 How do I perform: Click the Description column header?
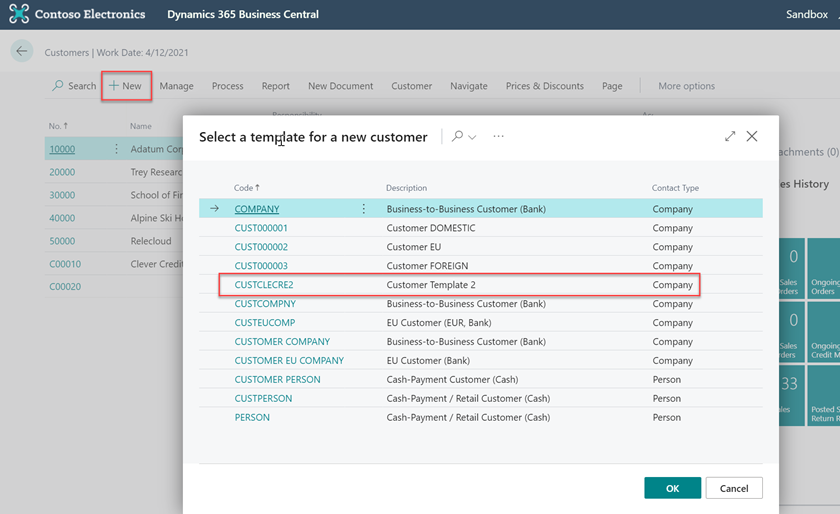point(406,188)
